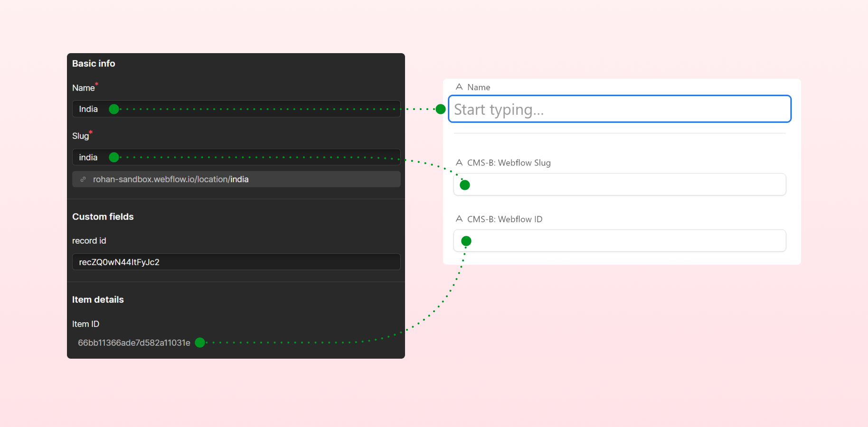Click the 'CMS-B: Webflow ID' label text
The height and width of the screenshot is (427, 868).
[x=505, y=219]
